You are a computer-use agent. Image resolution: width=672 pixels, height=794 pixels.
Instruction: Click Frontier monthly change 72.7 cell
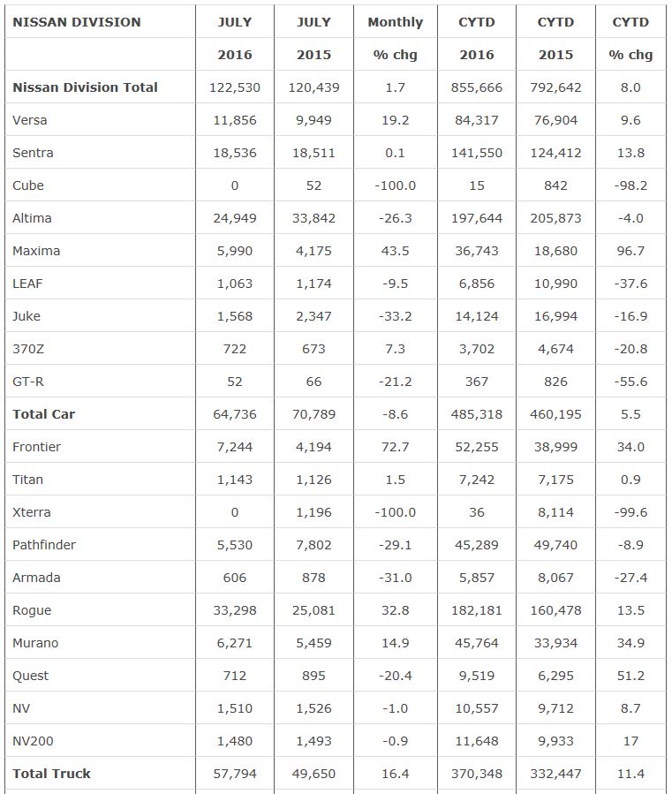click(395, 447)
